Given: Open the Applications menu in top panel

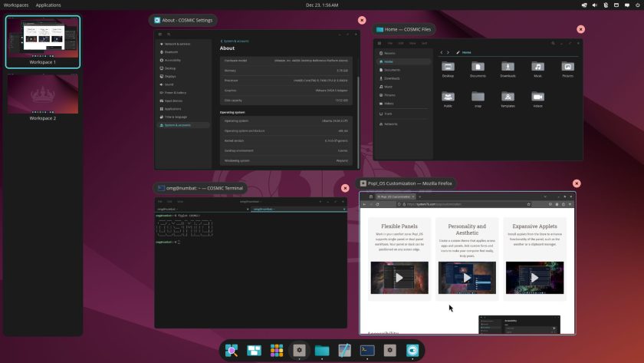Looking at the screenshot, I should [48, 5].
